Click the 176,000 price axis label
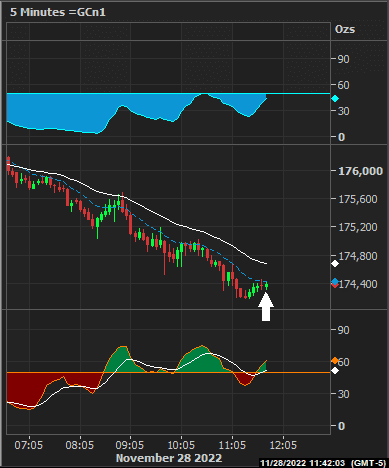Viewport: 389px width, 468px height. [361, 171]
